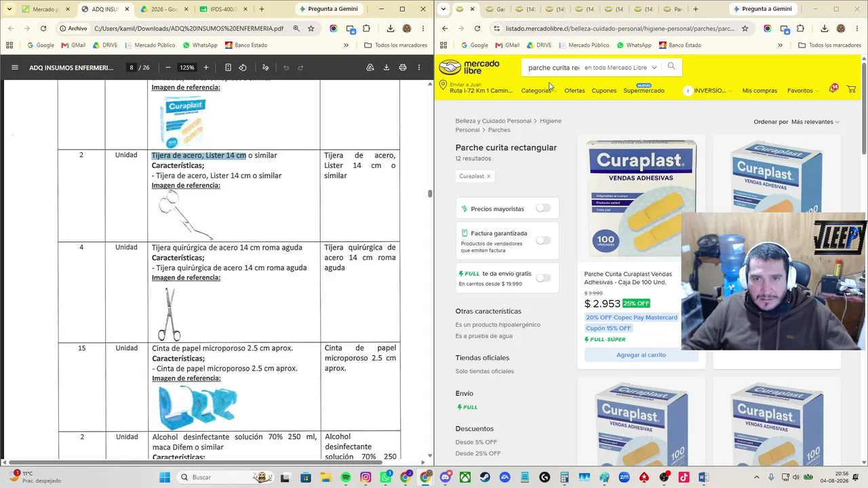
Task: Go back in Mercado Libre window
Action: [445, 28]
